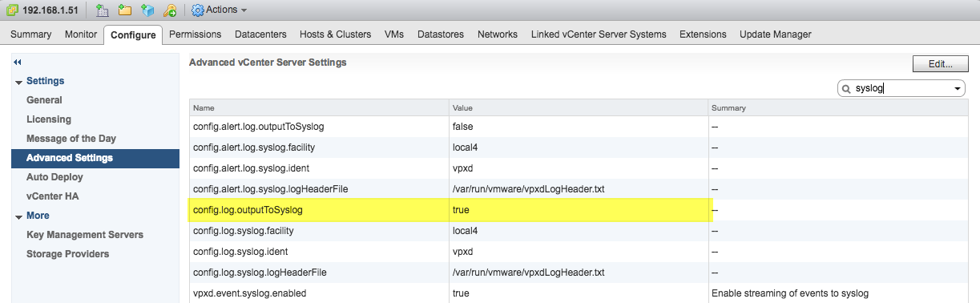Click the magnifier icon in the filter box
980x303 pixels.
(846, 89)
